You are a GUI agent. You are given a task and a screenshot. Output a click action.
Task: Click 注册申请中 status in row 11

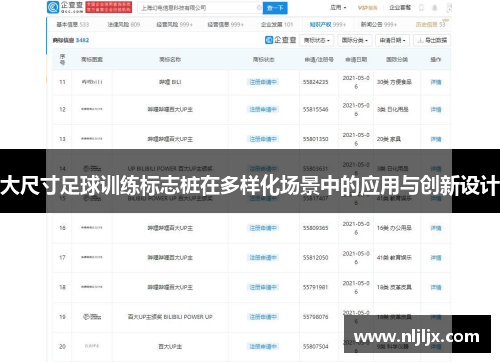tap(263, 82)
